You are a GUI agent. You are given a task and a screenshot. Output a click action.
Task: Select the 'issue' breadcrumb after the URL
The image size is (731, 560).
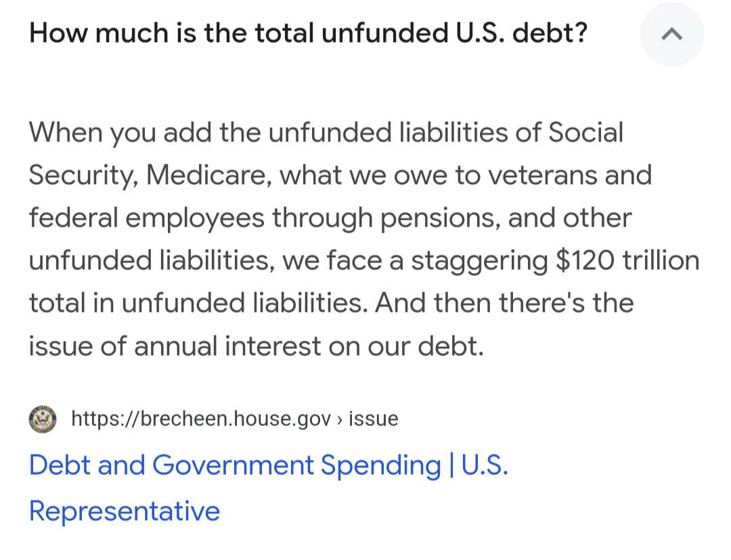374,419
